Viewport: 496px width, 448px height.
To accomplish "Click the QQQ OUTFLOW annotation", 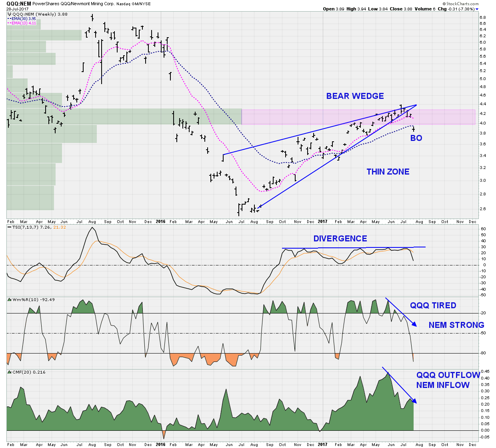I will (448, 375).
